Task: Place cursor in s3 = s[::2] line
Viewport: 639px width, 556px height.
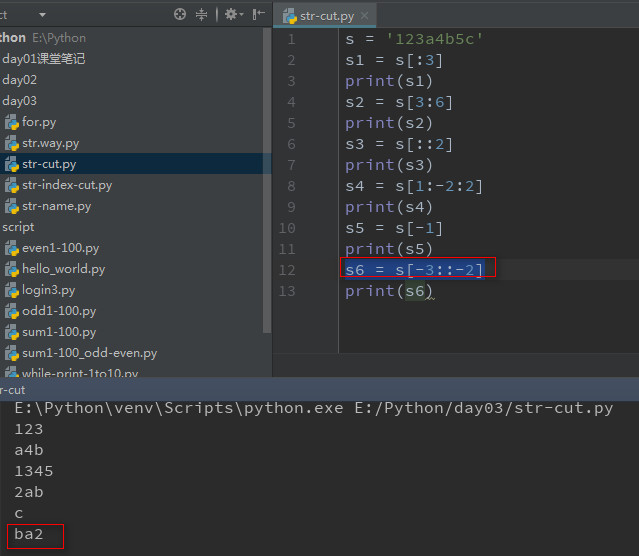Action: (x=399, y=144)
